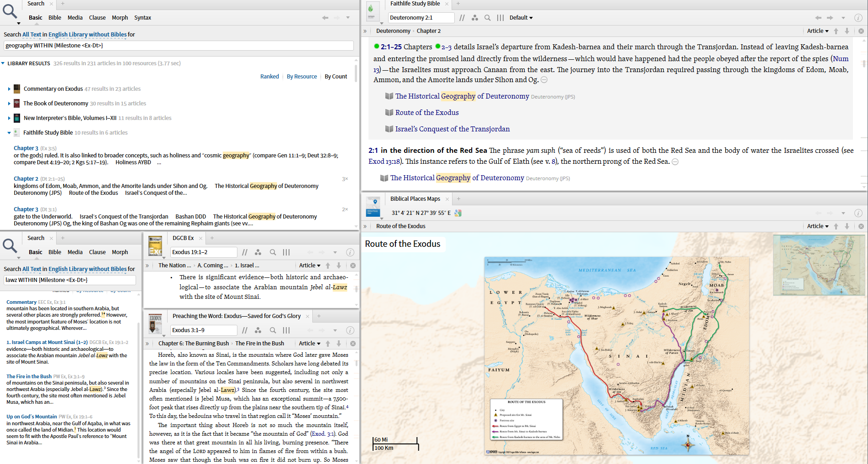This screenshot has width=868, height=464.
Task: Open the Article dropdown in Preaching the Word
Action: 310,344
